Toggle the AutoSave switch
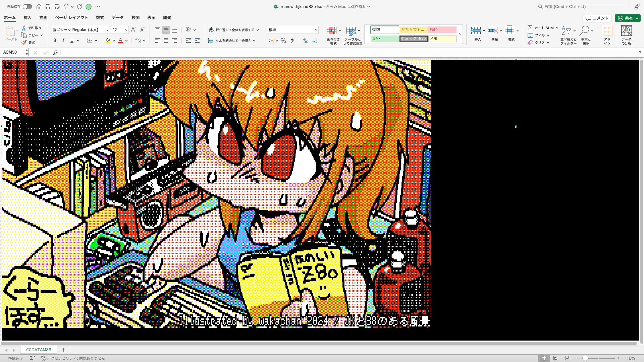The height and width of the screenshot is (362, 644). click(28, 7)
